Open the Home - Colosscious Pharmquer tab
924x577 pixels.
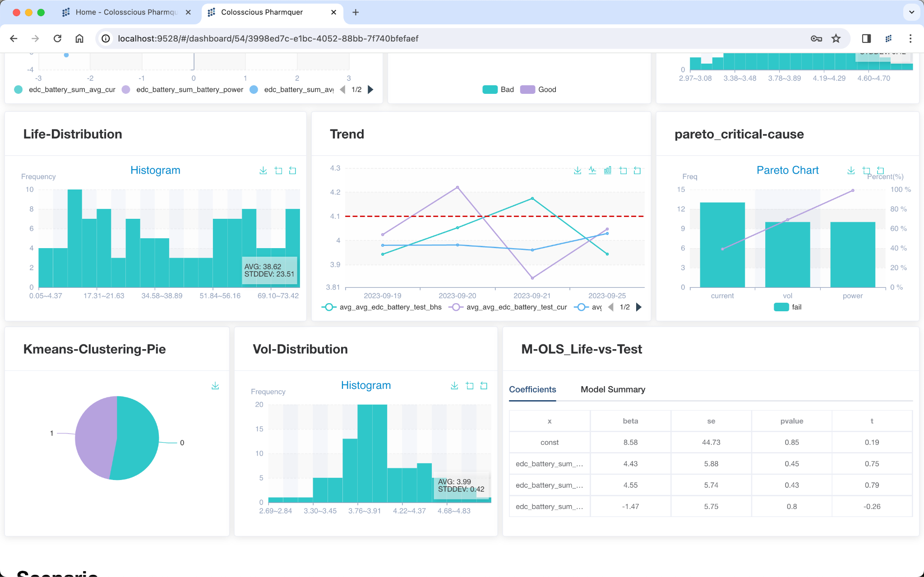point(126,12)
